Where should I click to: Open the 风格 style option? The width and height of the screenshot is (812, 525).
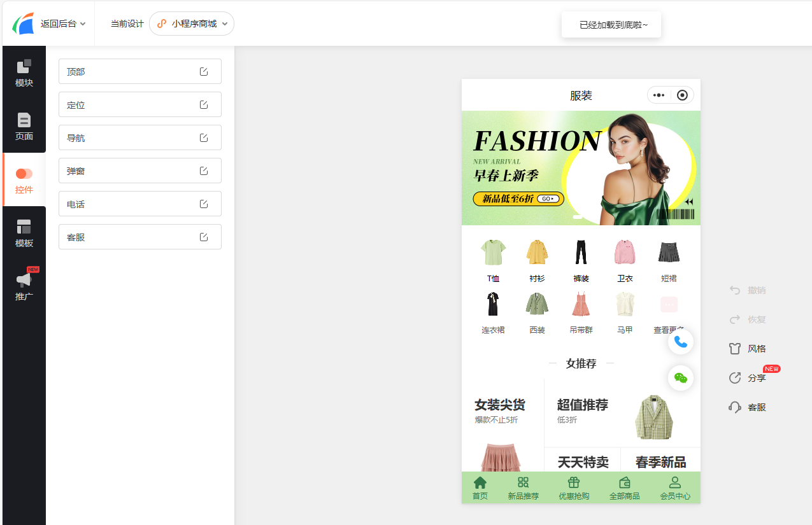click(748, 349)
